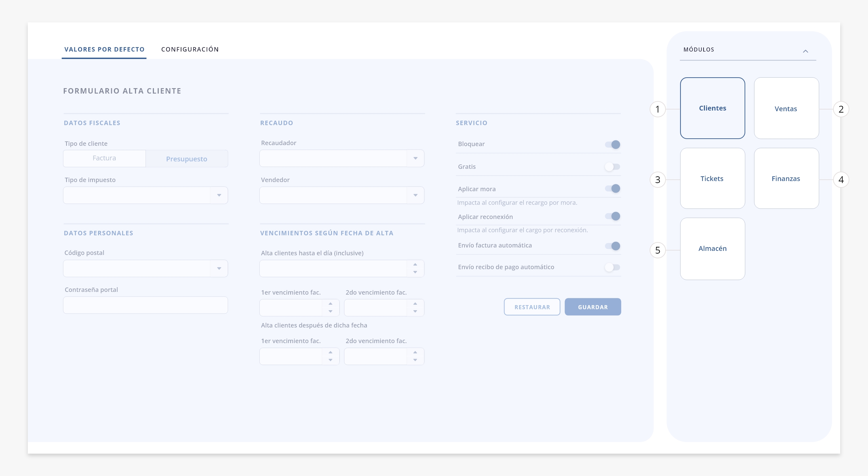
Task: Decrease 1er vencimiento after dicha fecha
Action: (x=330, y=360)
